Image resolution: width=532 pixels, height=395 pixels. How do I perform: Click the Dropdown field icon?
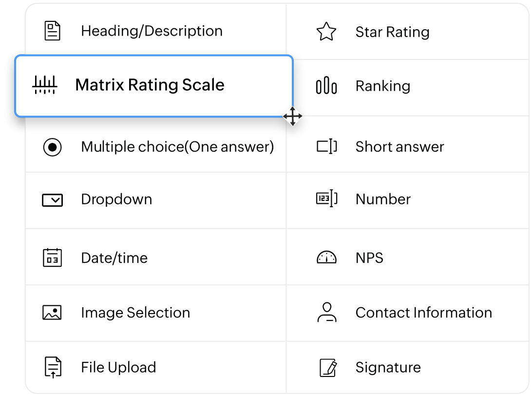pos(52,199)
